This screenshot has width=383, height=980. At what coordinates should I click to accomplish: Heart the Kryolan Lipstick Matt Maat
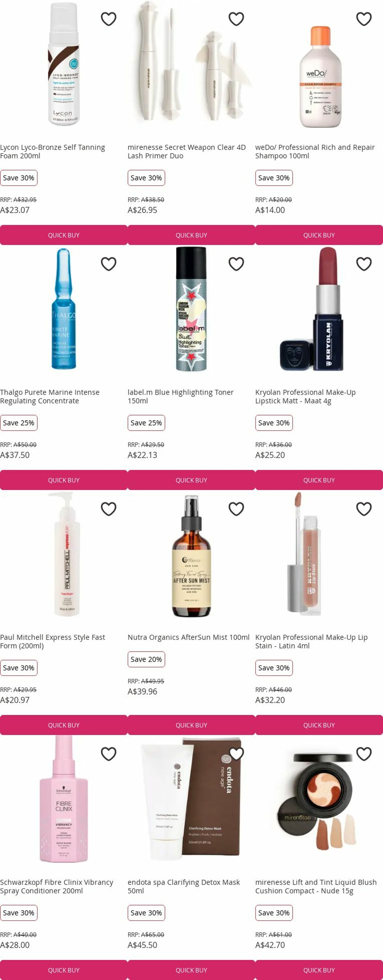[364, 264]
